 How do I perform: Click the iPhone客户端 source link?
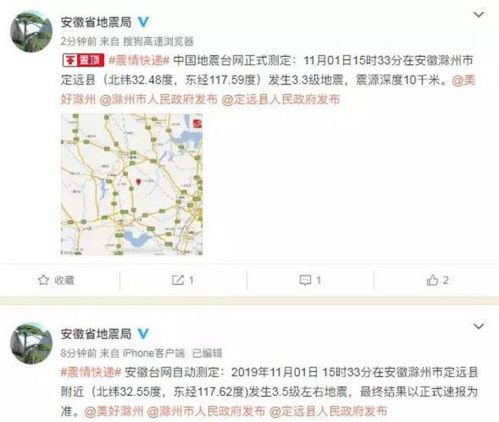click(153, 353)
